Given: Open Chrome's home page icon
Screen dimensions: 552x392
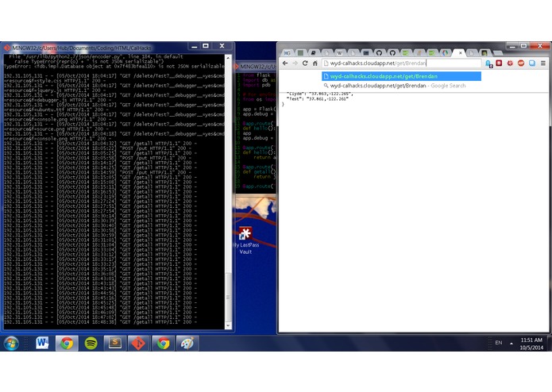Looking at the screenshot, I should [x=315, y=63].
